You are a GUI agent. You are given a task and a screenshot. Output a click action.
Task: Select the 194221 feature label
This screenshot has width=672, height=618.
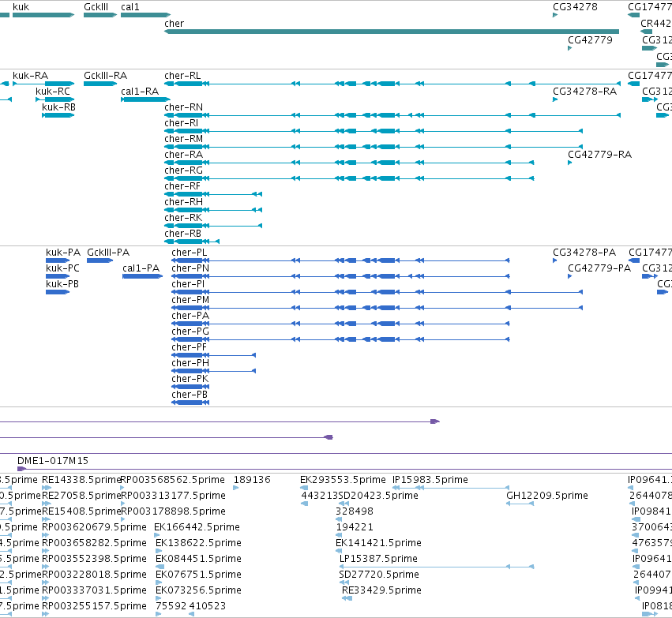point(355,527)
